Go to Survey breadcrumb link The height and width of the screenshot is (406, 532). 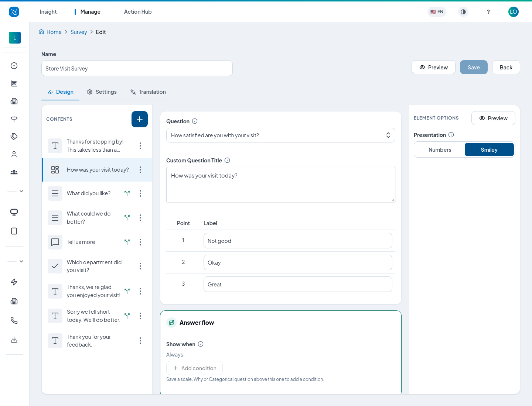click(79, 32)
